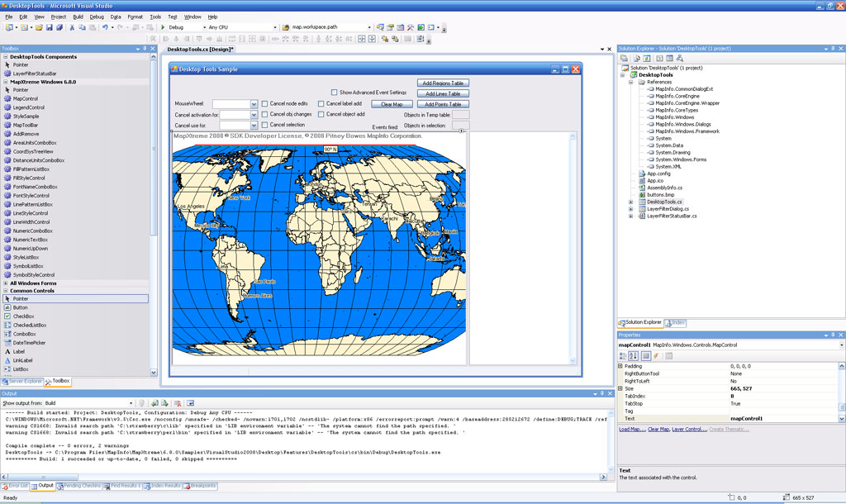Image resolution: width=846 pixels, height=504 pixels.
Task: Click the Add Lines Table button
Action: pos(443,93)
